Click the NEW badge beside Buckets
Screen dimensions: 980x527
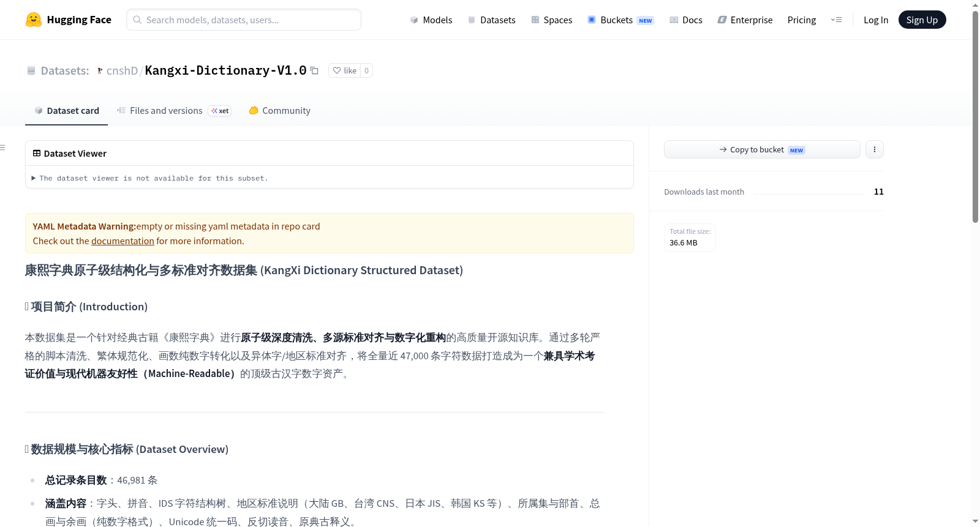coord(646,20)
